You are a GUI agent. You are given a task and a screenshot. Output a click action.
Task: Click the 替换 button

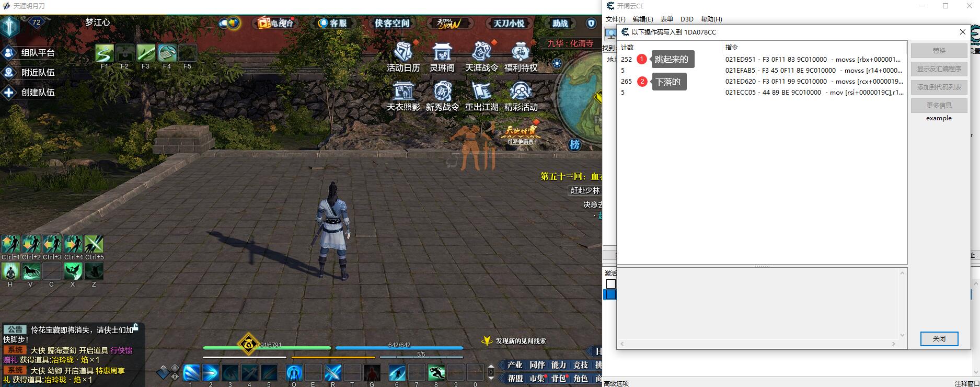(x=939, y=51)
